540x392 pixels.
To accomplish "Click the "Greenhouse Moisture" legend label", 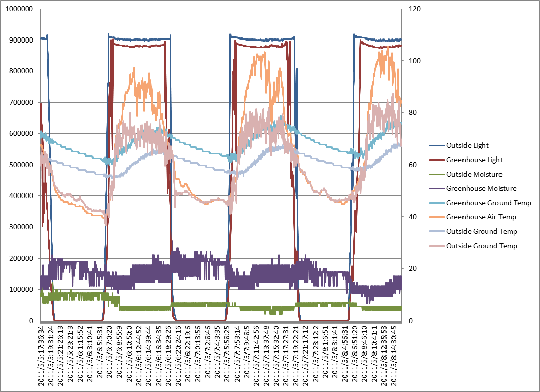I will coord(481,188).
